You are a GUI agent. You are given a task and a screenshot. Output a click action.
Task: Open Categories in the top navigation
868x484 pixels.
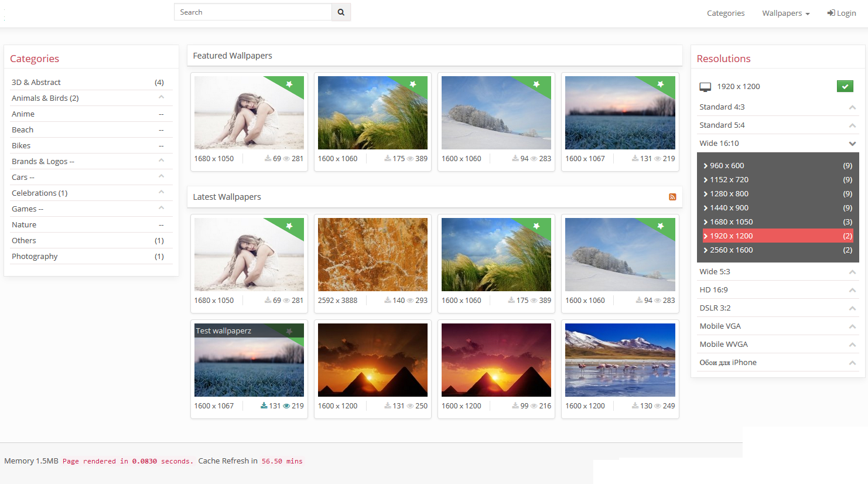(725, 13)
